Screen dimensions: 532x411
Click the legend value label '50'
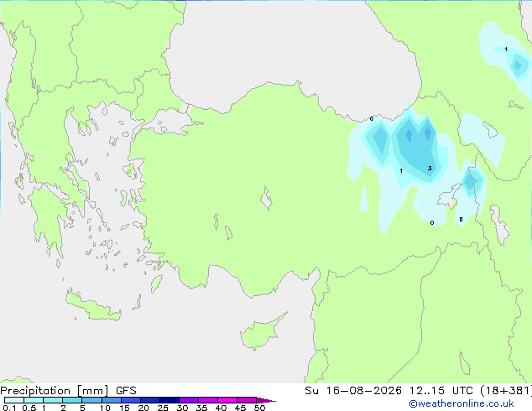point(259,408)
